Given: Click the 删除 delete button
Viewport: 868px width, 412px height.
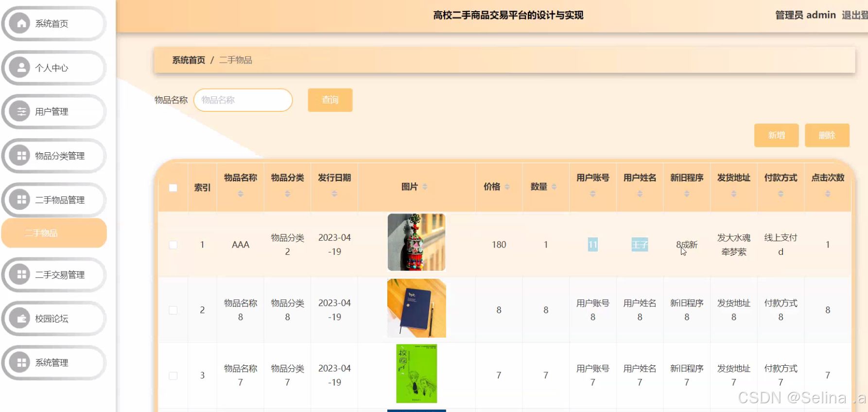Looking at the screenshot, I should click(827, 135).
